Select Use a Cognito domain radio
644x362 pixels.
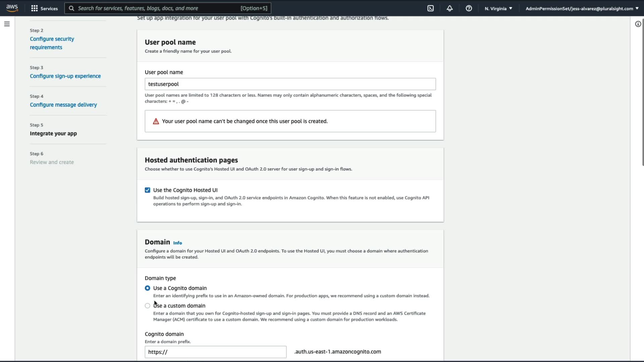click(148, 288)
